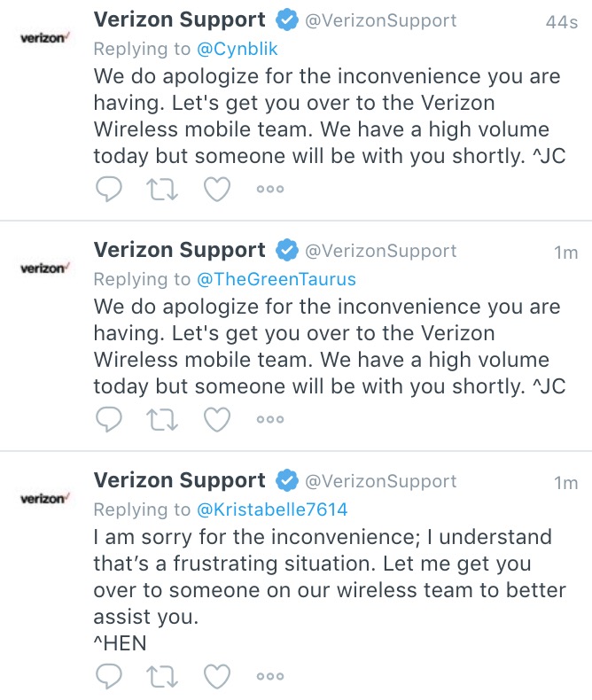Retweet the reply to @Cynblik
The height and width of the screenshot is (700, 592).
pos(162,188)
